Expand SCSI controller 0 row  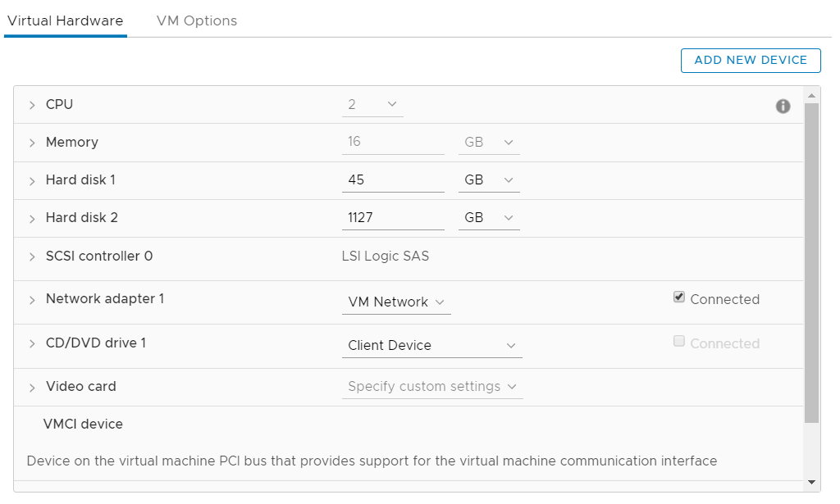32,257
